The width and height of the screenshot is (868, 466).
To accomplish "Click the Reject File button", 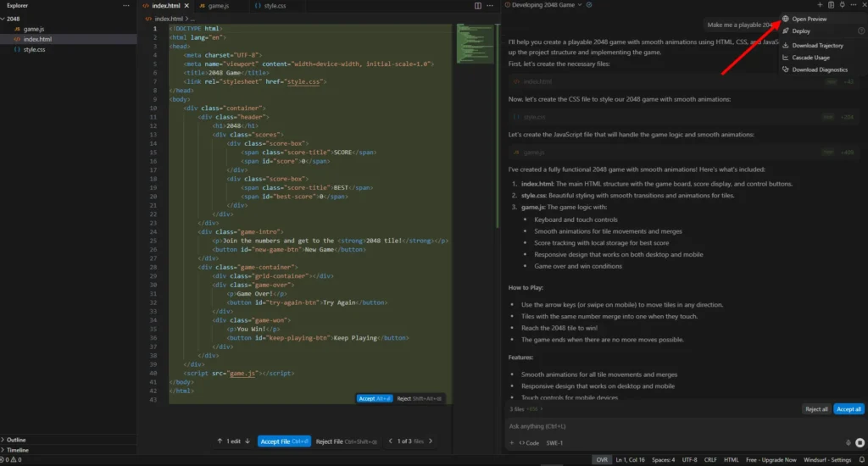I will (x=346, y=441).
